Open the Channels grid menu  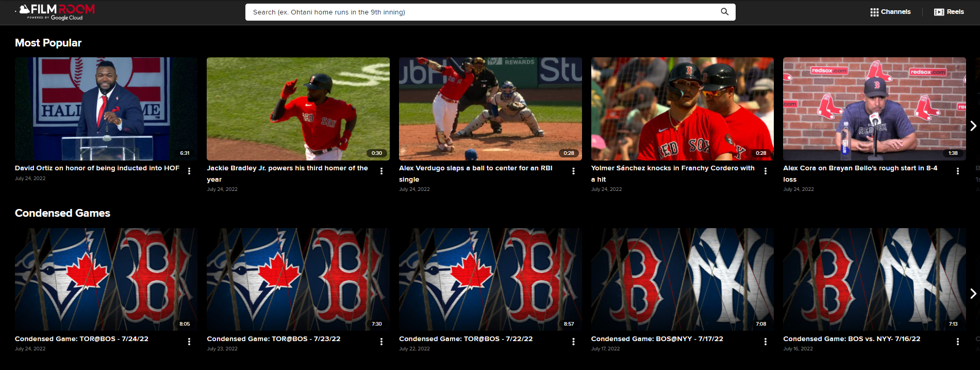click(890, 12)
